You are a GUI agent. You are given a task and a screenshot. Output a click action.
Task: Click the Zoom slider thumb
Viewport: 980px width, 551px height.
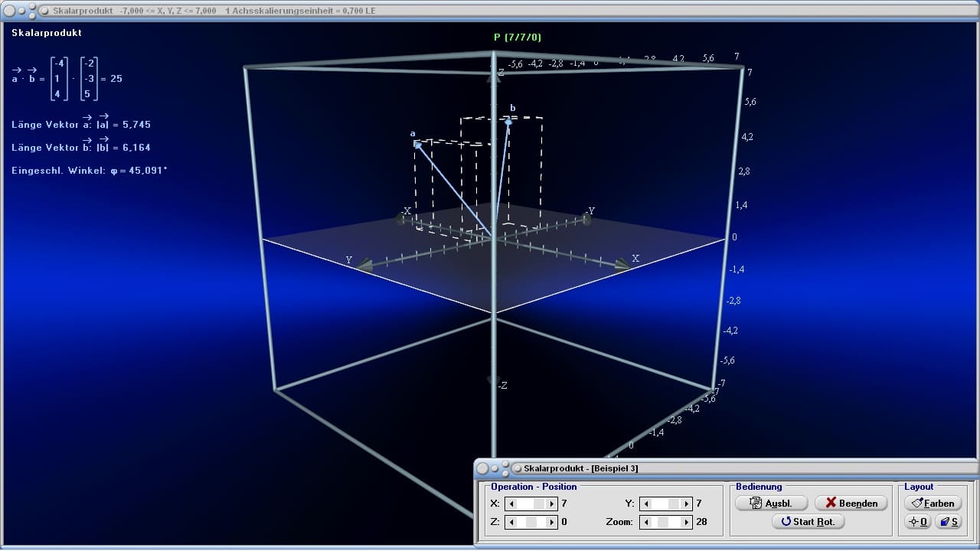pos(663,522)
